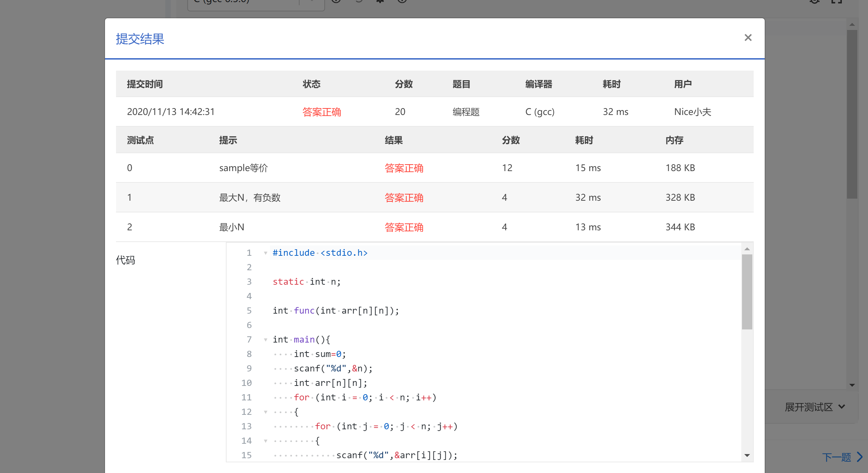Select line number 10 in the gutter

pos(247,383)
